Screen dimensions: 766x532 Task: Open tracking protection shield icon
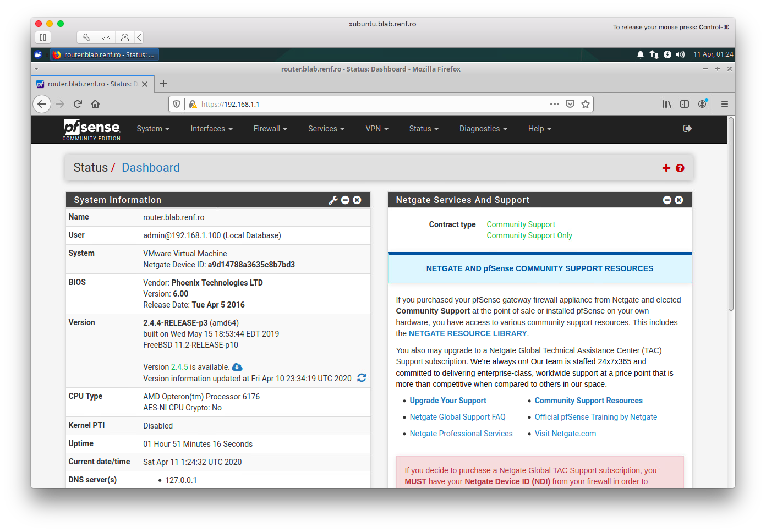[177, 104]
